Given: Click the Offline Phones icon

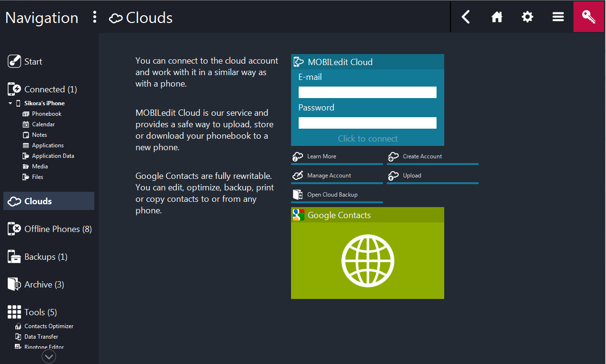Looking at the screenshot, I should click(x=14, y=229).
